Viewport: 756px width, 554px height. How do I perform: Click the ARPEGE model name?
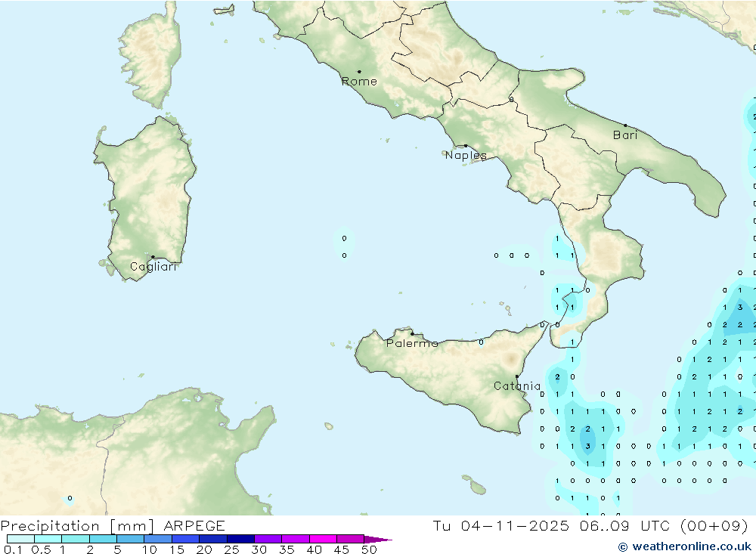[194, 526]
